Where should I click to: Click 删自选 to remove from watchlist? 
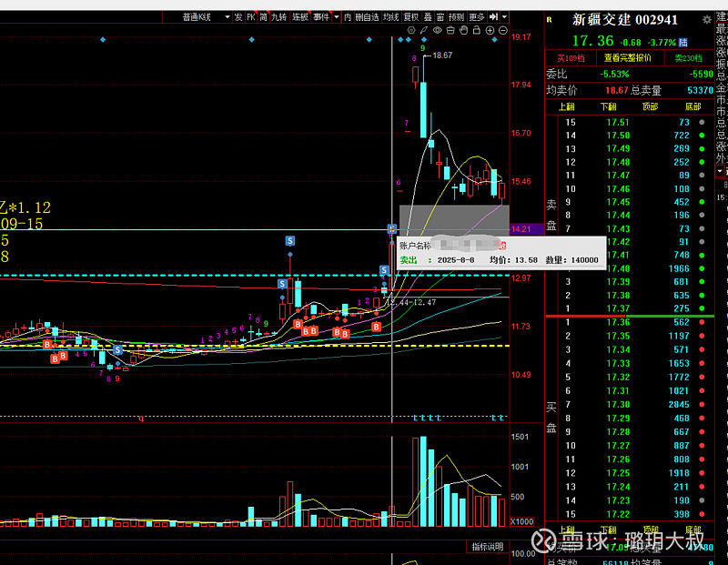click(368, 17)
